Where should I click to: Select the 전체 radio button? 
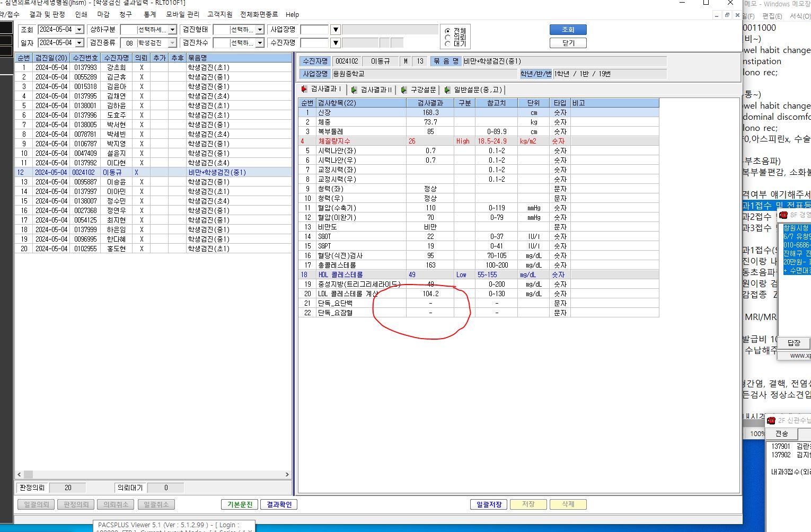(x=448, y=31)
